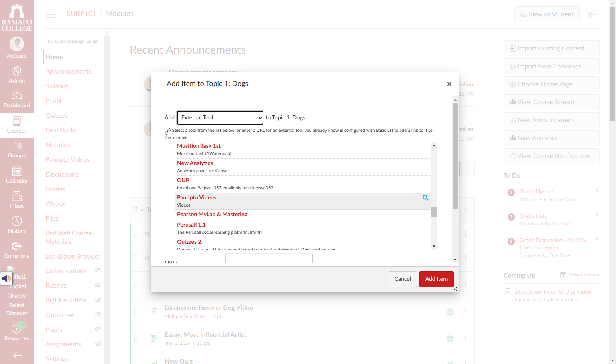Choose Panopto Videos from the tool list
The image size is (616, 364).
click(x=197, y=197)
